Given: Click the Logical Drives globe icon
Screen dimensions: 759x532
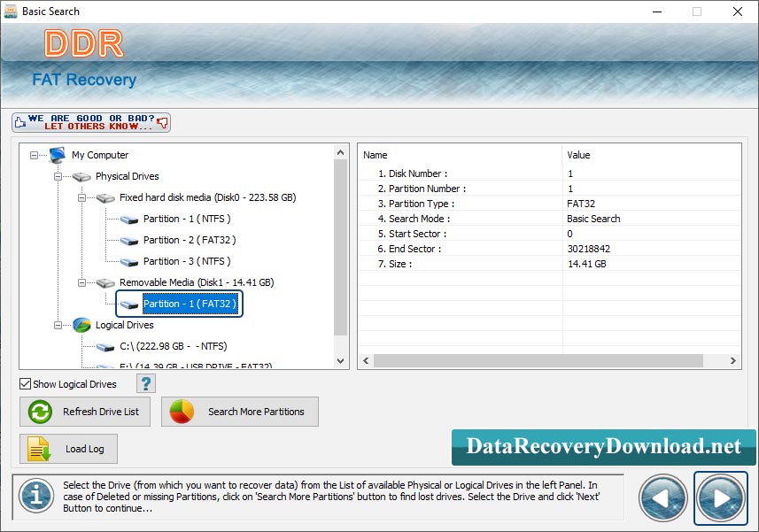Looking at the screenshot, I should [81, 325].
